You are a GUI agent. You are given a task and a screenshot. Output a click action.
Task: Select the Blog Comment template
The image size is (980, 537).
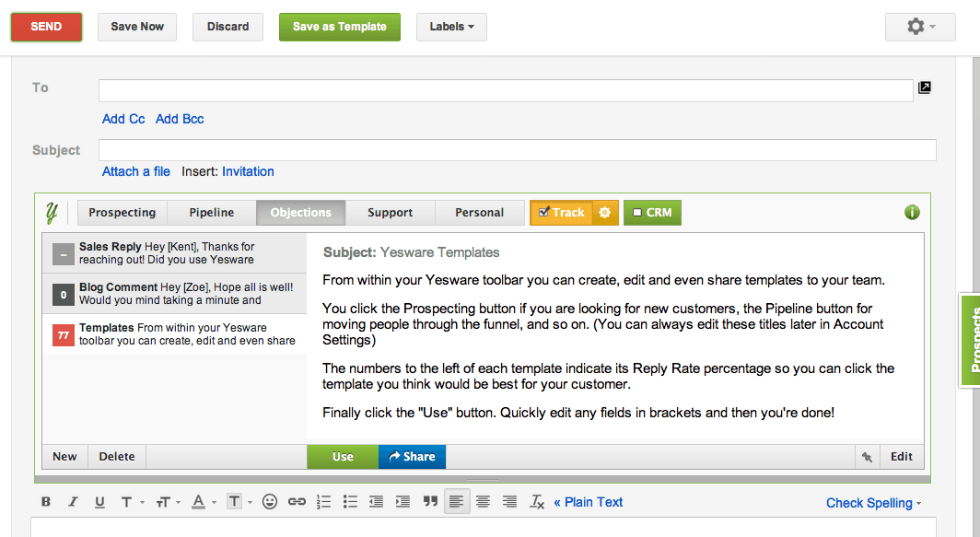(175, 294)
